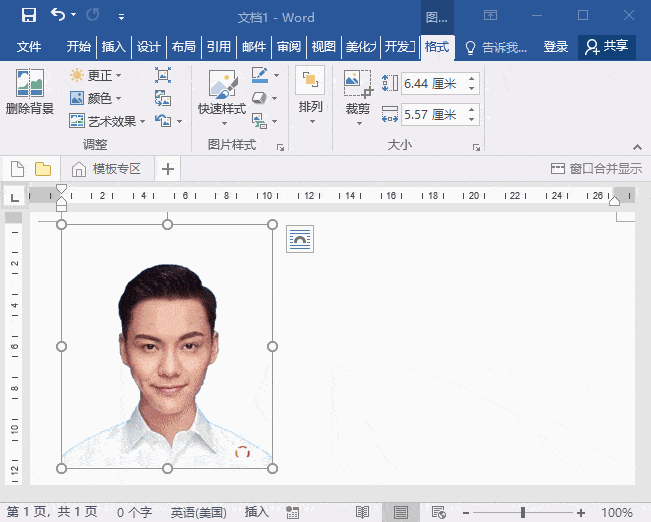Click the picture height input field
651x522 pixels.
tap(430, 84)
